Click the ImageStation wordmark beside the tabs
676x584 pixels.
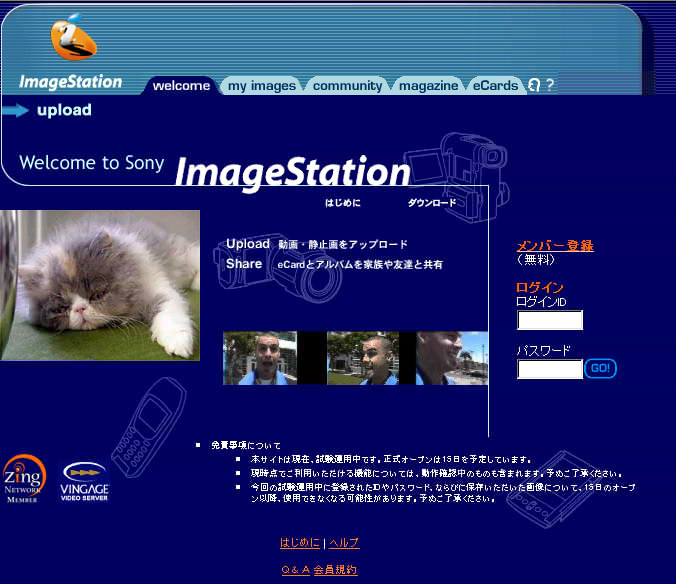71,81
